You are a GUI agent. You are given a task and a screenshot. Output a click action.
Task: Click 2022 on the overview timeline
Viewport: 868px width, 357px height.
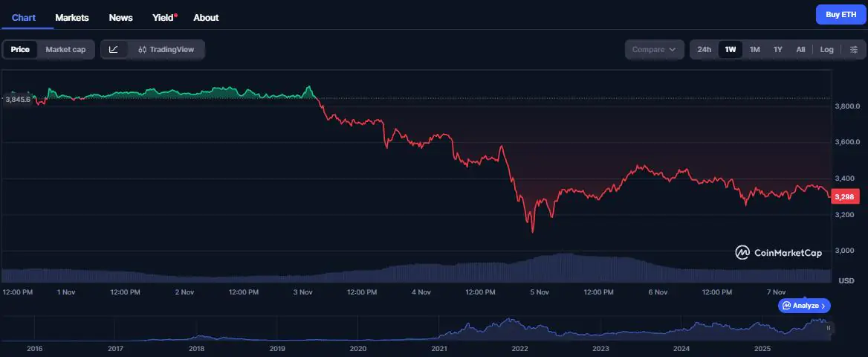pos(519,349)
